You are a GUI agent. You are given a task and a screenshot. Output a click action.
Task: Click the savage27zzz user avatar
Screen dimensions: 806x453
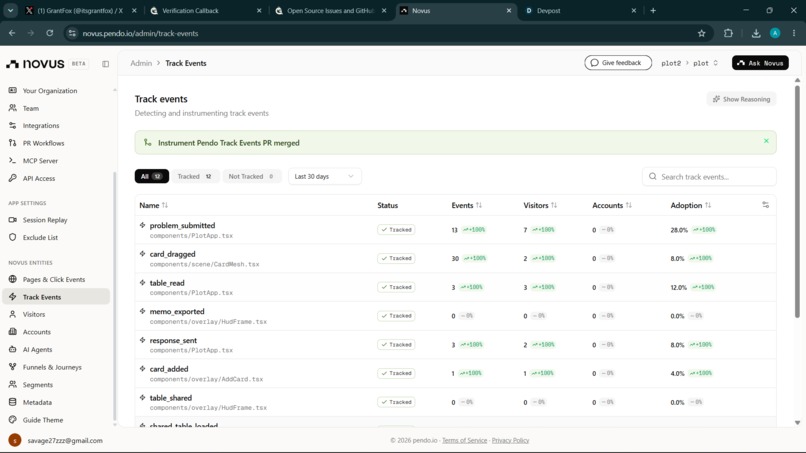coord(15,440)
